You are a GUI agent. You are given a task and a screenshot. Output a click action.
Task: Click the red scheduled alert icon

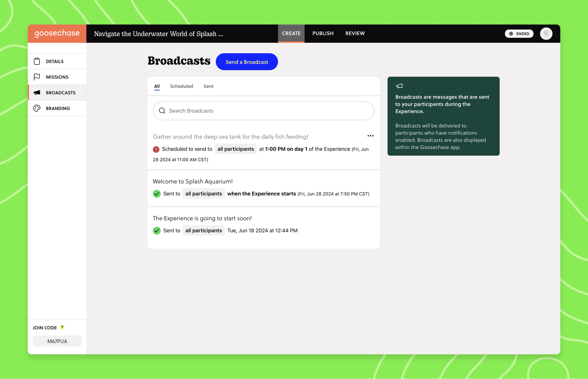(156, 149)
